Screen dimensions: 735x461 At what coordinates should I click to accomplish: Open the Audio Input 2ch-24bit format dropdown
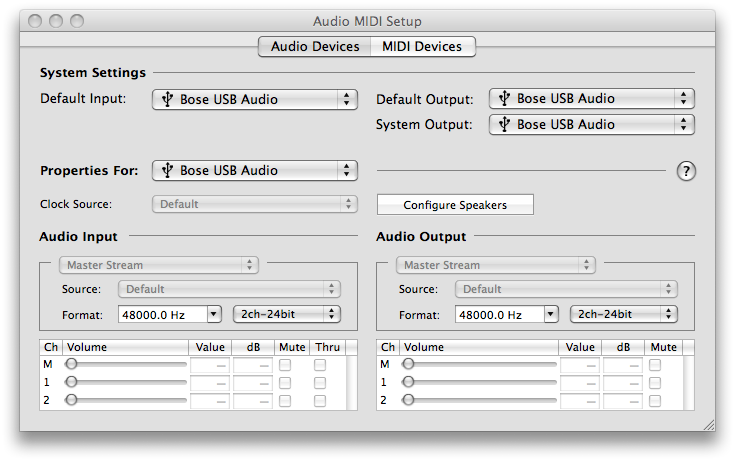tap(286, 314)
